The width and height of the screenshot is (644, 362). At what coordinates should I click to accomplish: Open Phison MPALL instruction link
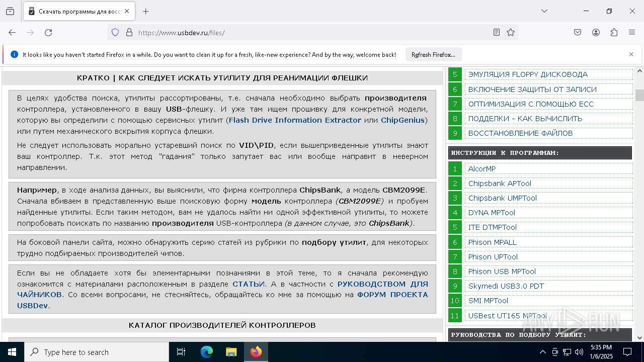(x=493, y=242)
